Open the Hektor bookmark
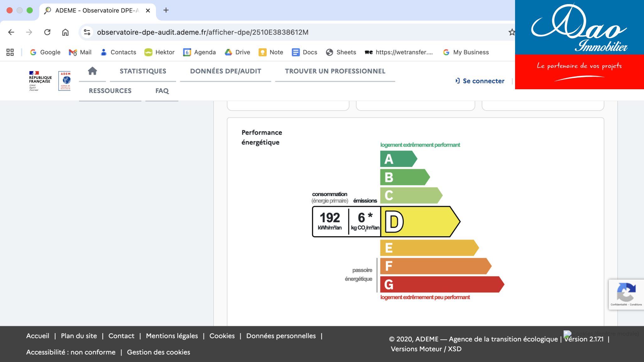This screenshot has height=362, width=644. pos(159,52)
